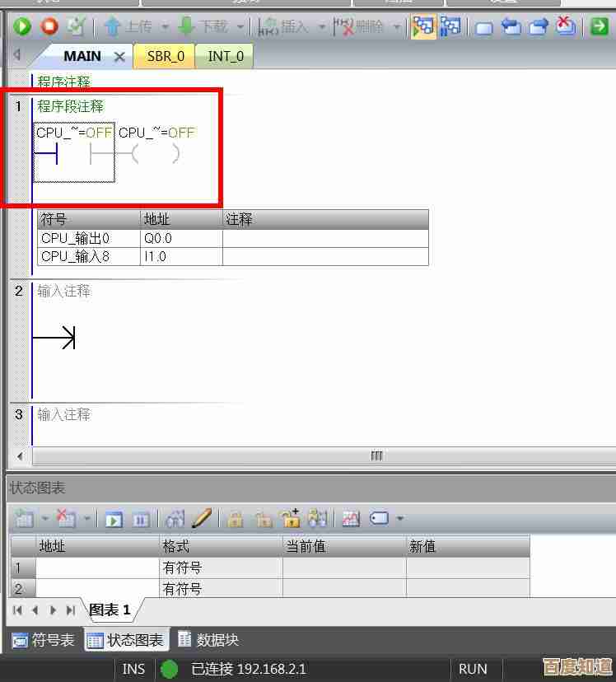Image resolution: width=616 pixels, height=682 pixels.
Task: Click the write all pencil icon
Action: 202,518
